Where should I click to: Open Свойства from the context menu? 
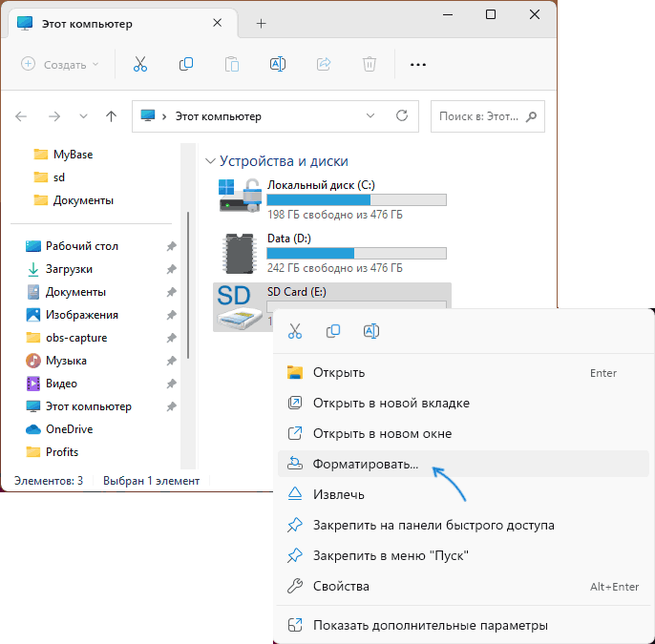pos(463,587)
